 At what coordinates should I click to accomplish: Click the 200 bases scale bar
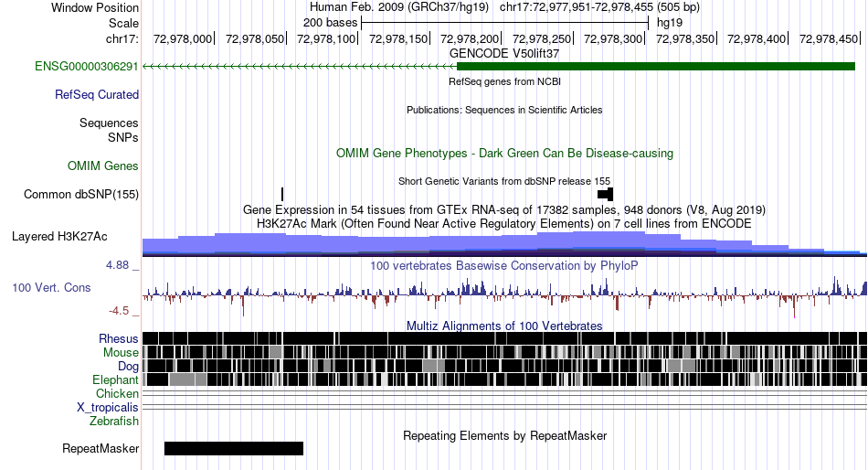pos(504,23)
